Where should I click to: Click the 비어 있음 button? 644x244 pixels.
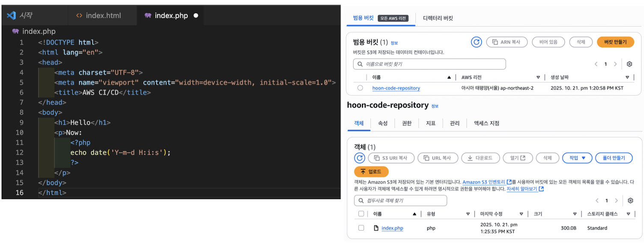point(548,42)
